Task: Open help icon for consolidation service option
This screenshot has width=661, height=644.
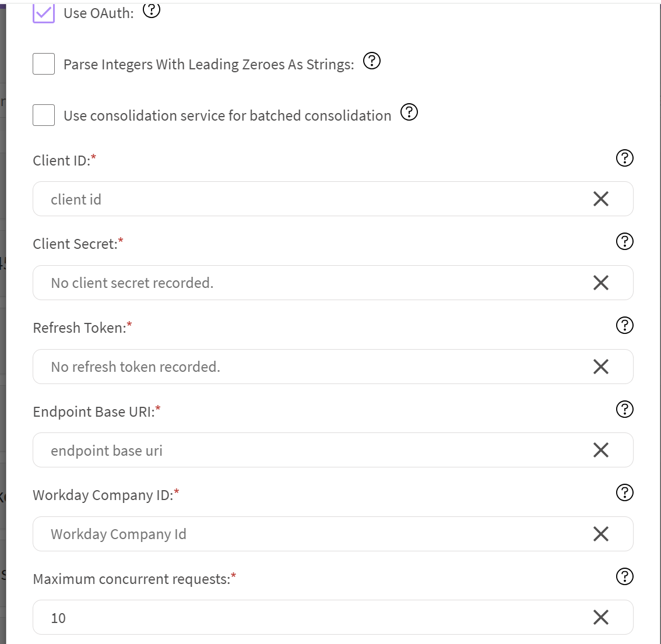Action: click(409, 112)
